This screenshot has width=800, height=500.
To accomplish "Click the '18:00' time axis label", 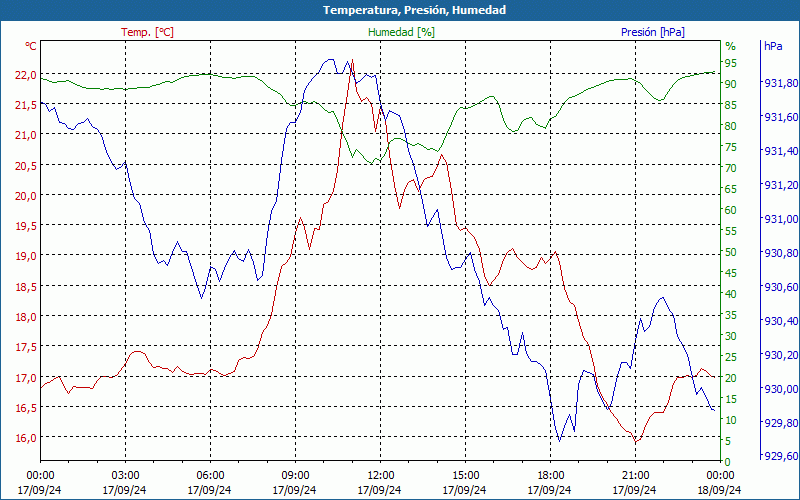I will [x=551, y=475].
